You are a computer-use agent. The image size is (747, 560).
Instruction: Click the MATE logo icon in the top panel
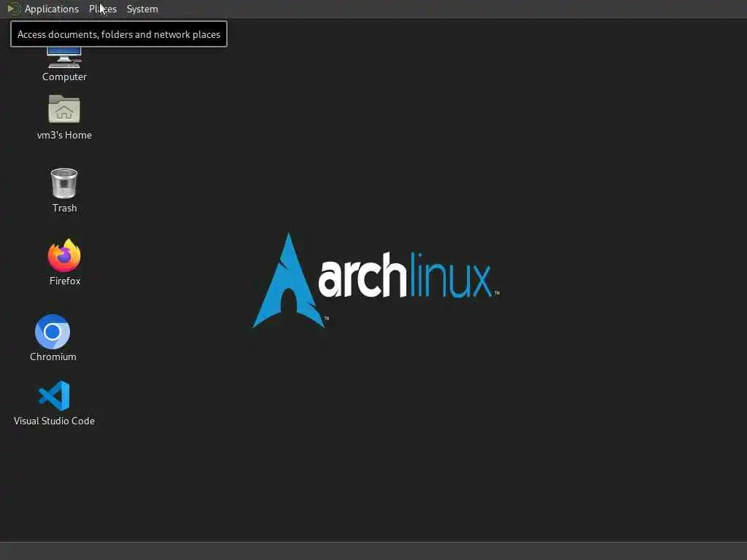click(14, 9)
